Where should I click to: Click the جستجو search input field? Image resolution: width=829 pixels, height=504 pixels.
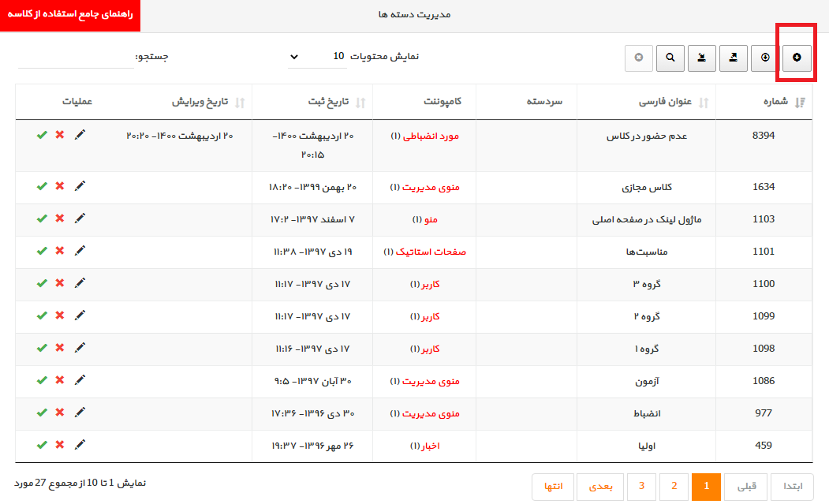pyautogui.click(x=76, y=57)
